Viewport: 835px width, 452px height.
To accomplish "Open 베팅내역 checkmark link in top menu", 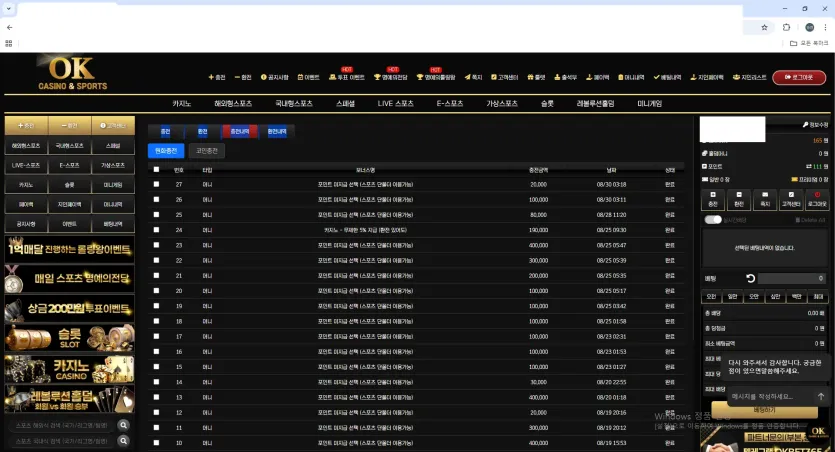I will pos(667,77).
